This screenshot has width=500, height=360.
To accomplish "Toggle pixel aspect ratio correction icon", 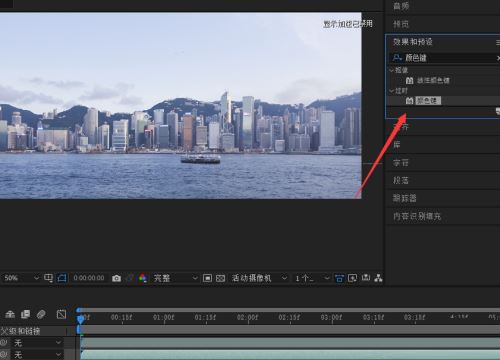I will click(339, 278).
